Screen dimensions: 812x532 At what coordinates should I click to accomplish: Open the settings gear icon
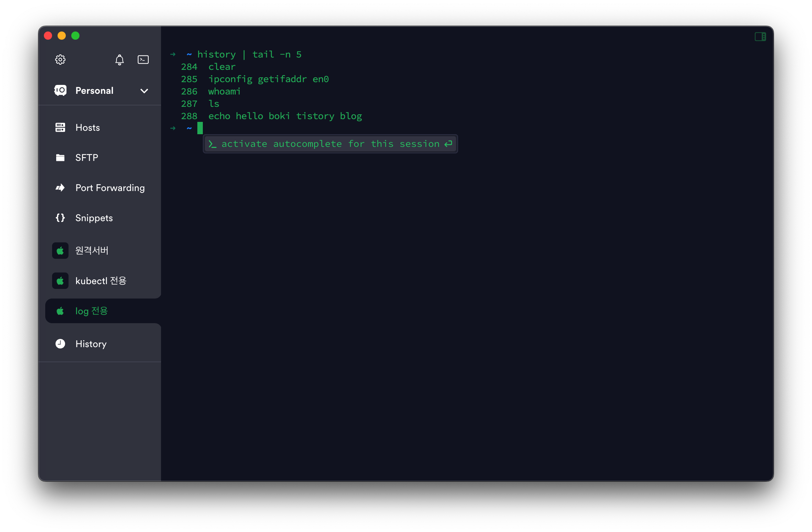point(60,60)
